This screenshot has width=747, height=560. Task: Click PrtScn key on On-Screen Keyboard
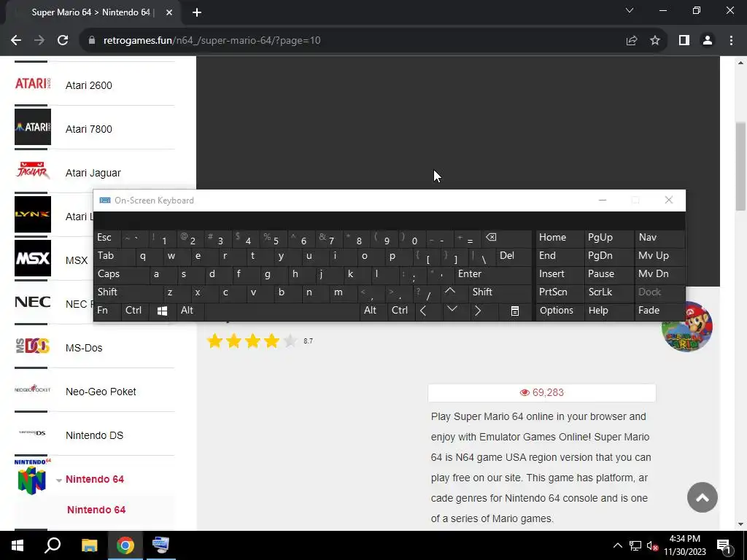point(560,292)
